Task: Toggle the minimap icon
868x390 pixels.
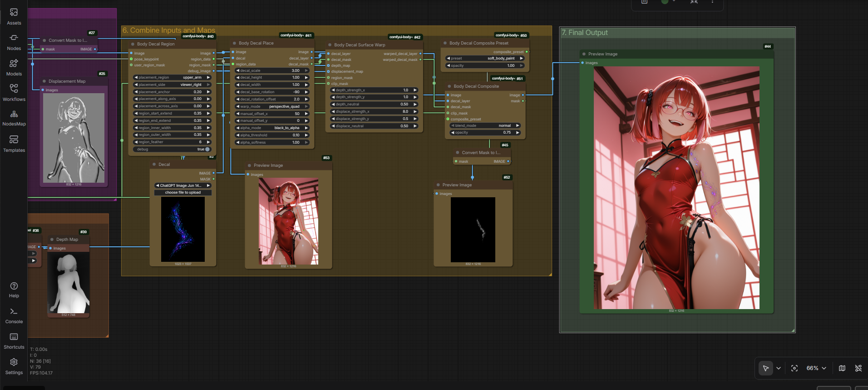Action: [x=842, y=368]
